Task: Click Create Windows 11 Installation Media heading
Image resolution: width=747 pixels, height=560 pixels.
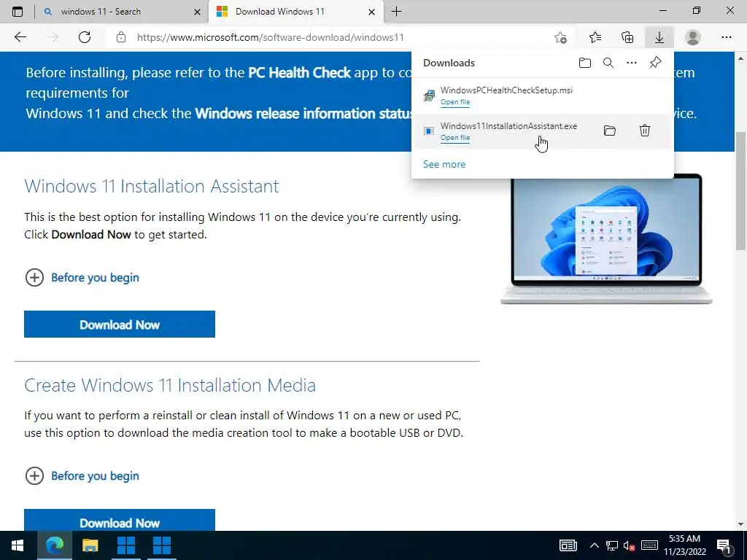Action: 170,385
